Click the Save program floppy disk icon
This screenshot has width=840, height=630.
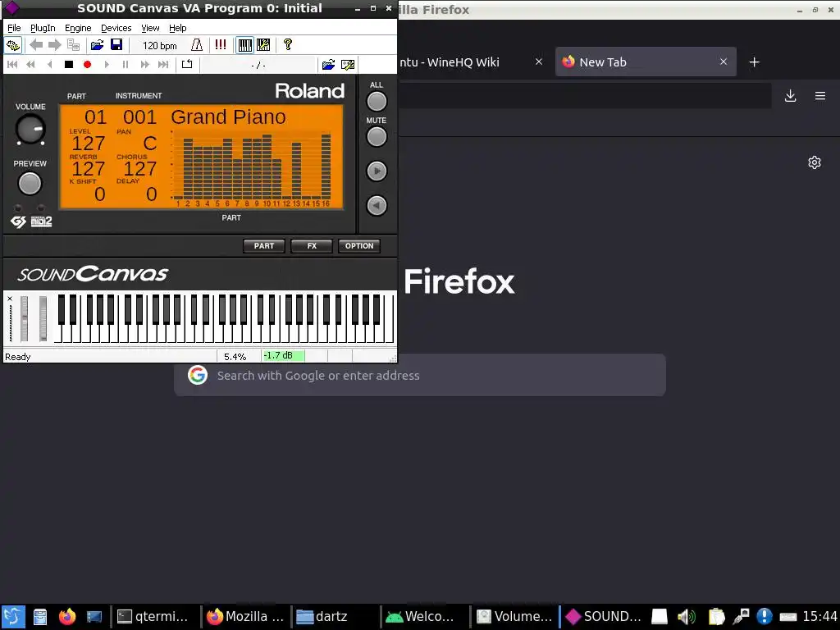116,45
